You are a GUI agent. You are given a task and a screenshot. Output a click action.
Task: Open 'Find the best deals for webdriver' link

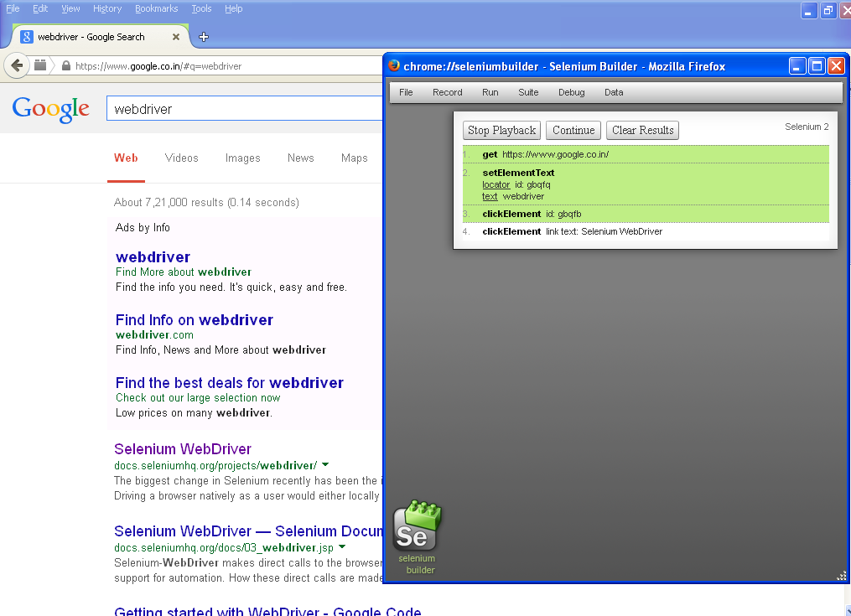point(229,383)
